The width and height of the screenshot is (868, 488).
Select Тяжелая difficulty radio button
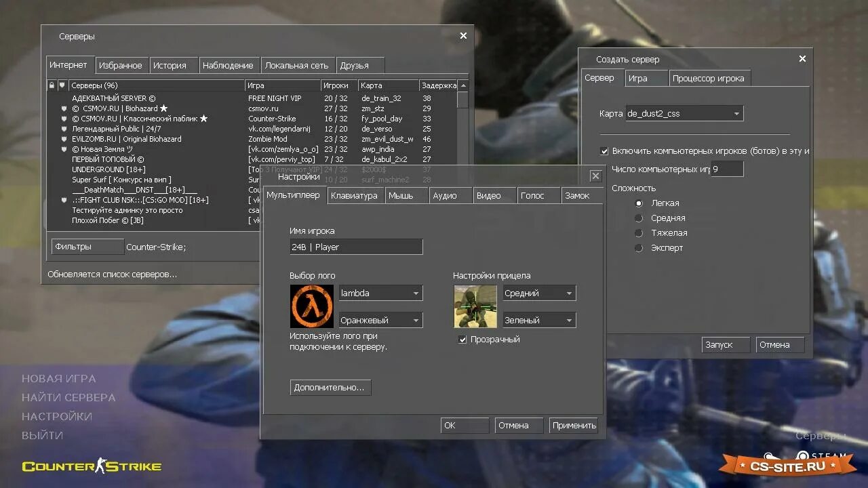[639, 233]
